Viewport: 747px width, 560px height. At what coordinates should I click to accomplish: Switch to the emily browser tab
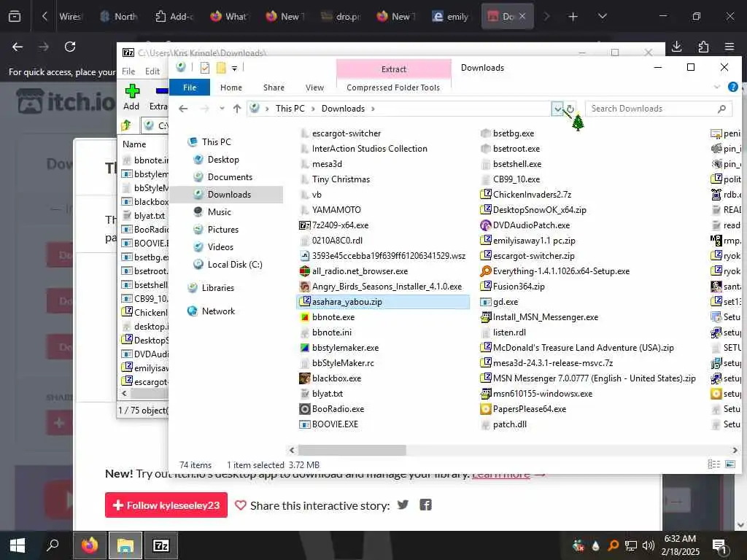click(451, 17)
